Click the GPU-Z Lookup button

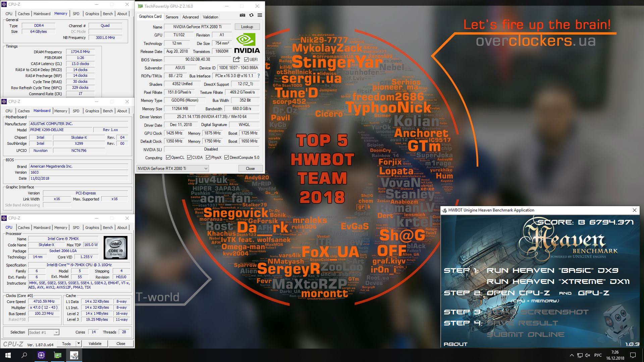click(247, 27)
